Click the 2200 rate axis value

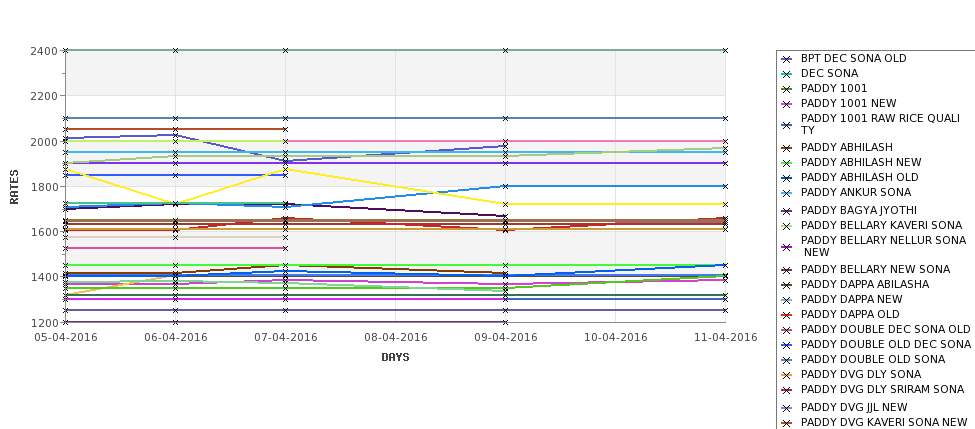44,96
